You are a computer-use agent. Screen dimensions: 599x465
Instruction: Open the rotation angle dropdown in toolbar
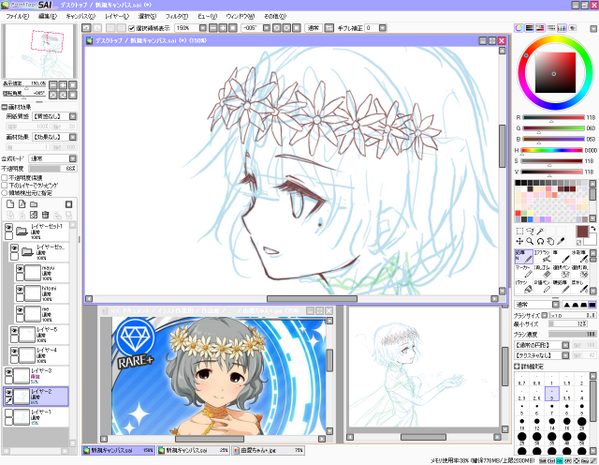coord(267,28)
